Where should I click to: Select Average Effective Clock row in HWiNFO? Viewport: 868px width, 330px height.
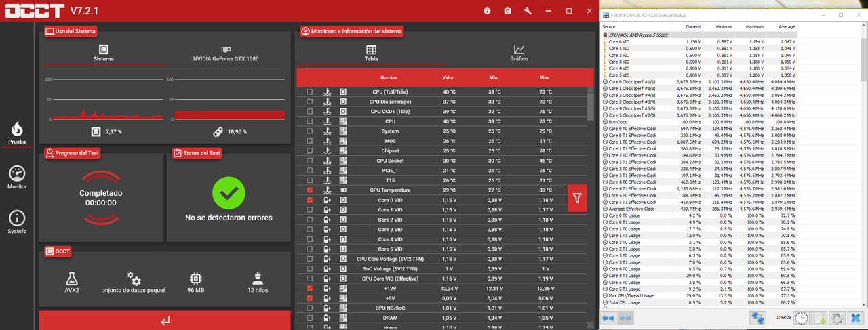coord(698,208)
